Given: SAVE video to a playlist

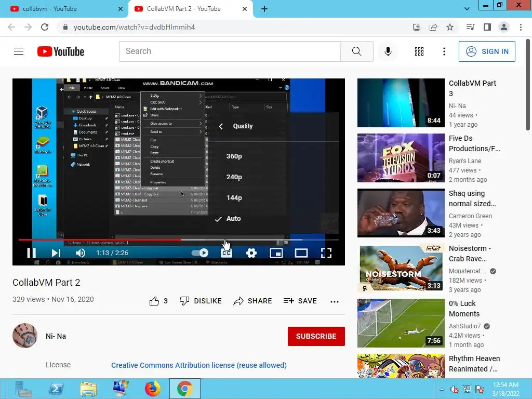Looking at the screenshot, I should [300, 301].
